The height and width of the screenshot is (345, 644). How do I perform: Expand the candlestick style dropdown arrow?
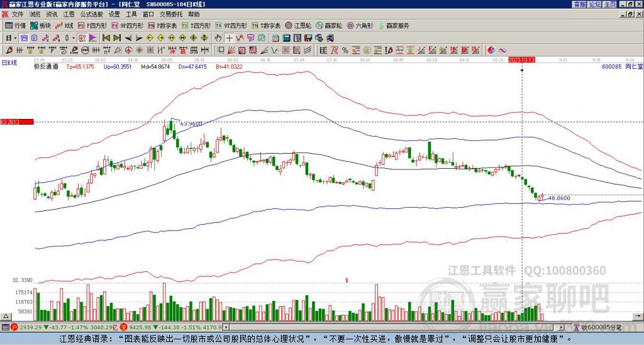click(x=74, y=38)
